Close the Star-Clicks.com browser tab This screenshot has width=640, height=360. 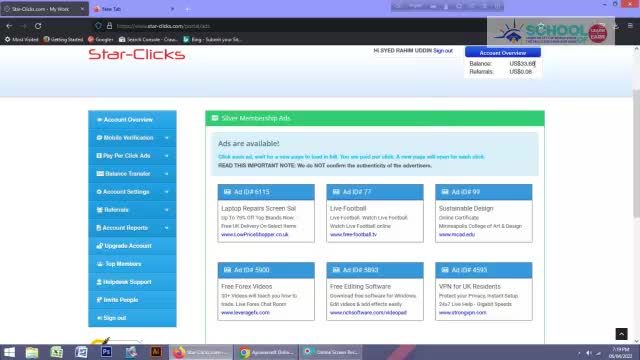tap(82, 9)
